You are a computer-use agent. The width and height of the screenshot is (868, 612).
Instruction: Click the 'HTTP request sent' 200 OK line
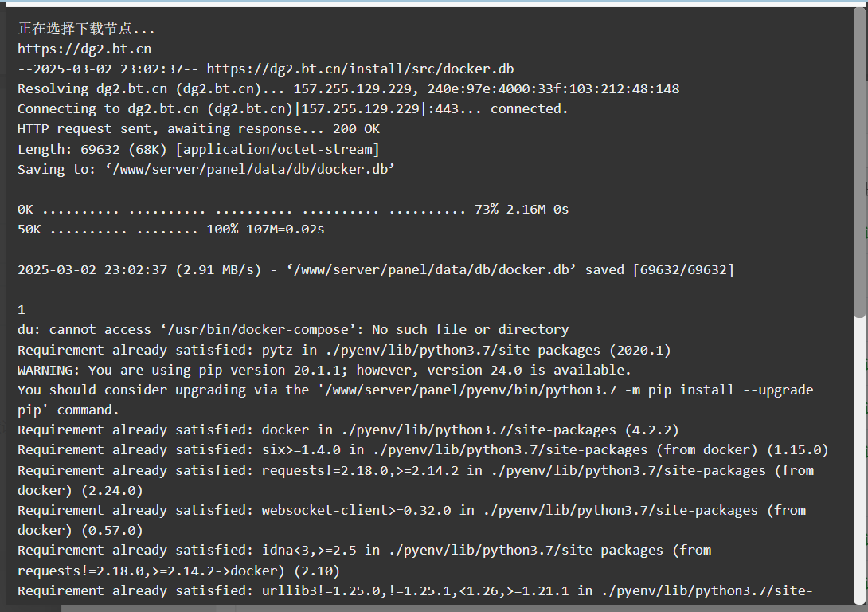[x=199, y=128]
